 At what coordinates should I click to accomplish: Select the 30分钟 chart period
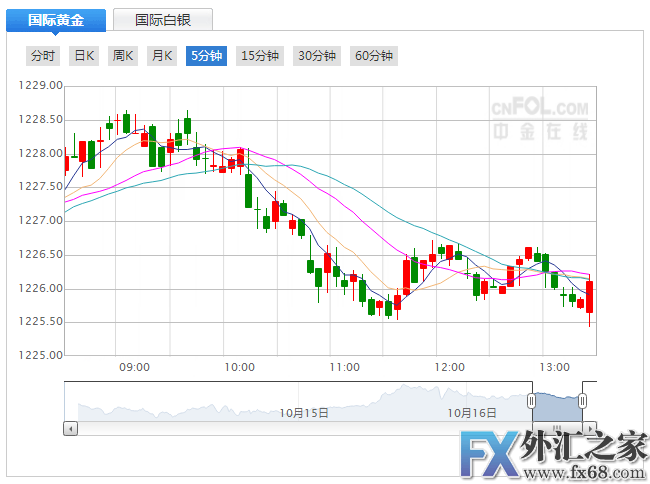(x=317, y=56)
